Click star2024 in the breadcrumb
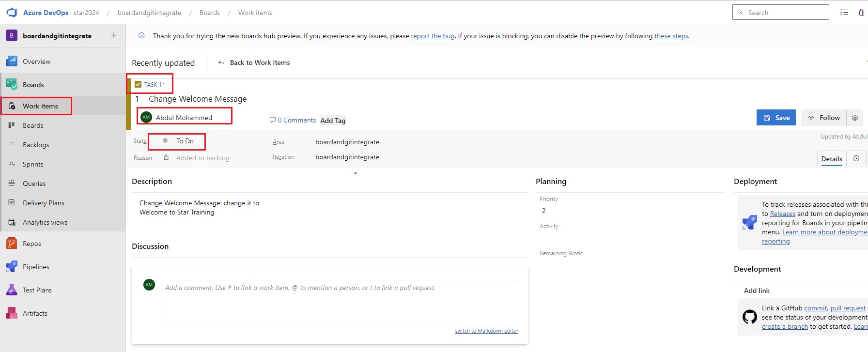This screenshot has height=352, width=868. tap(86, 13)
